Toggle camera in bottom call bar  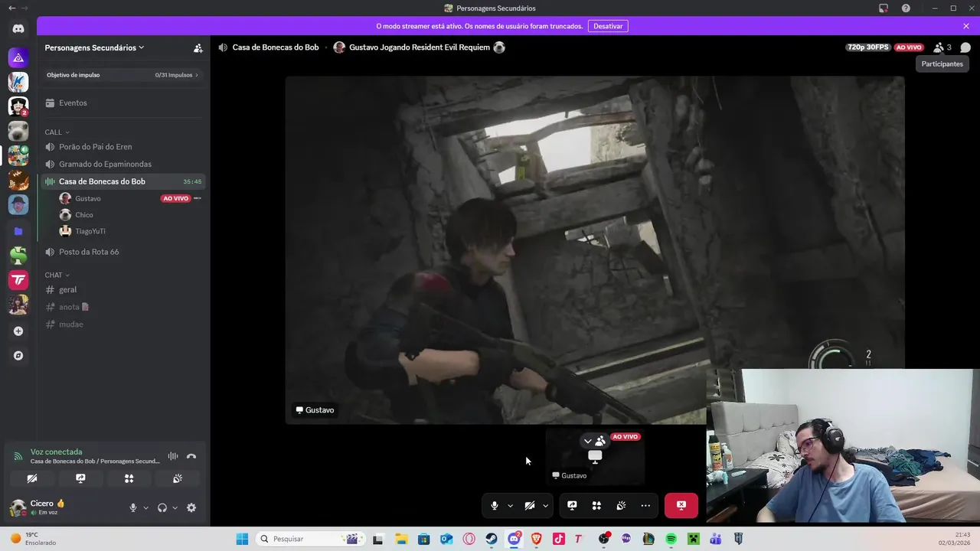(x=530, y=505)
